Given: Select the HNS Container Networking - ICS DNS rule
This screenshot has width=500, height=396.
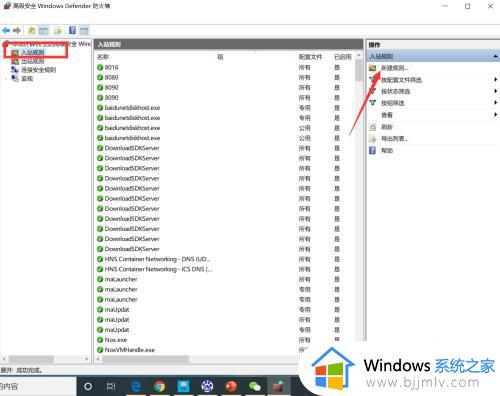Looking at the screenshot, I should [158, 269].
